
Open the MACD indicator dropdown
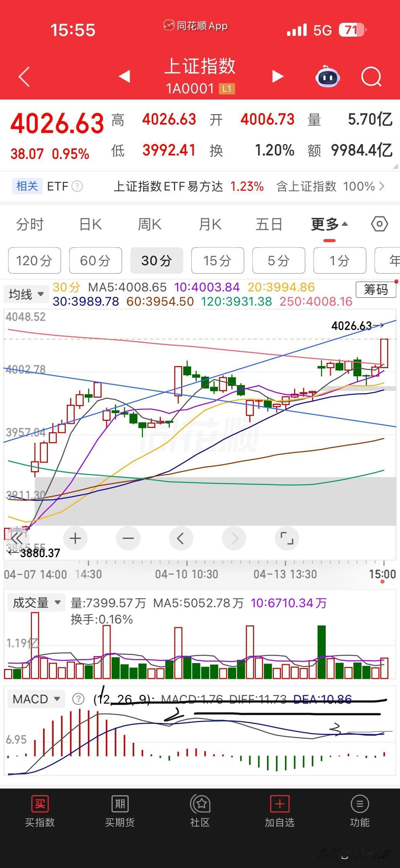pos(36,699)
